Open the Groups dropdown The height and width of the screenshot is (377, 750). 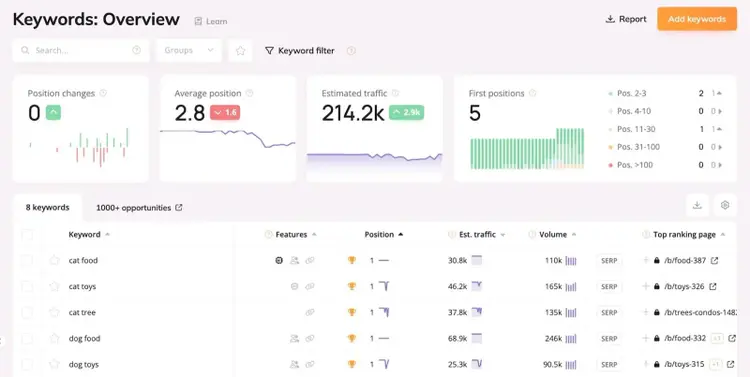(189, 50)
